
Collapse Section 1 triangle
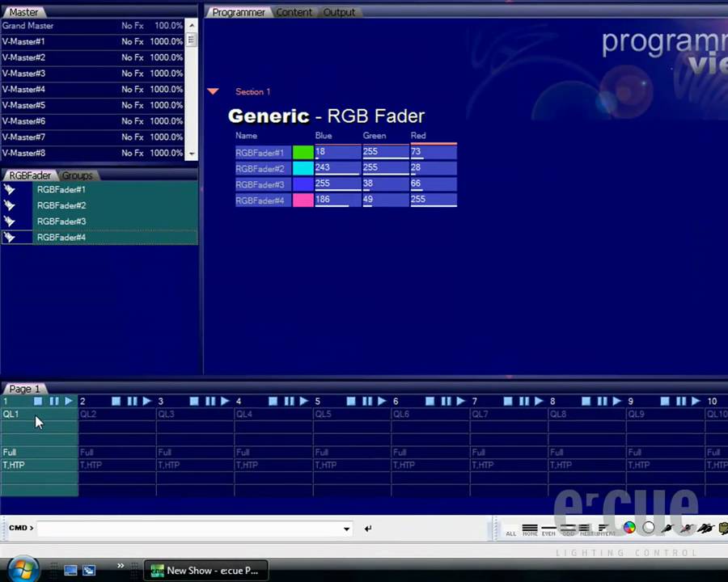pyautogui.click(x=213, y=91)
